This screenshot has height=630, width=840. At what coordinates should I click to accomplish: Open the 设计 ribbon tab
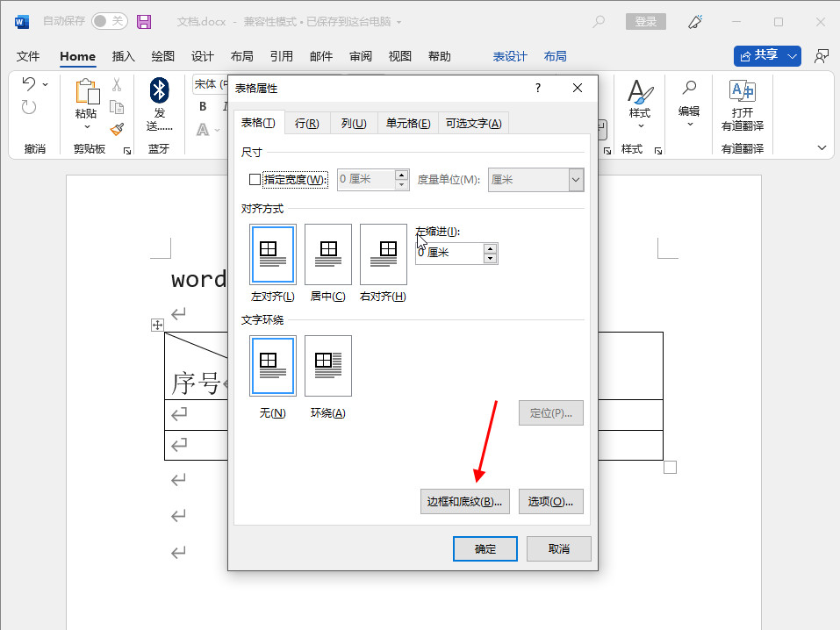coord(203,56)
